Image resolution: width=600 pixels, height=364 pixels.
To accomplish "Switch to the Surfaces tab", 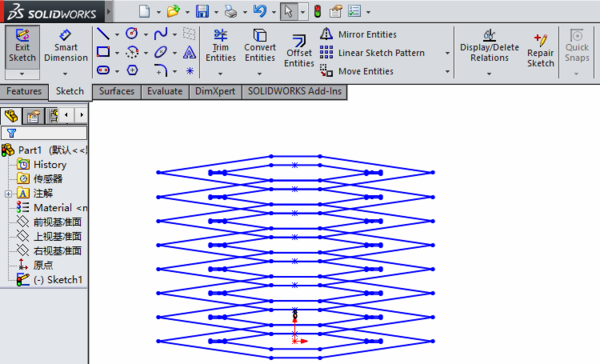I will click(x=117, y=91).
